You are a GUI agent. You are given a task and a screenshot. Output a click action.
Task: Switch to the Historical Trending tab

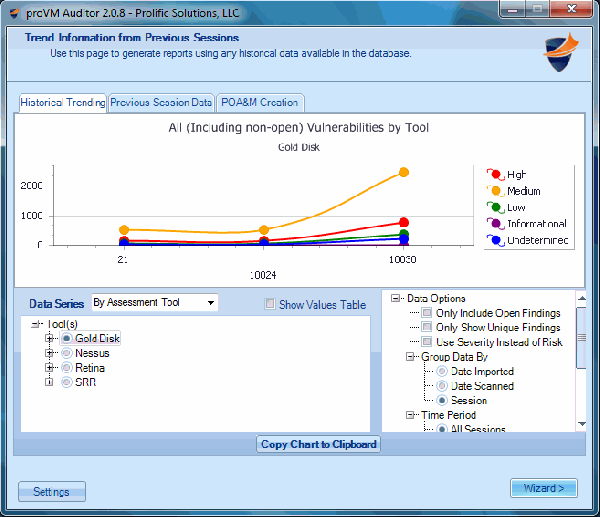point(63,103)
